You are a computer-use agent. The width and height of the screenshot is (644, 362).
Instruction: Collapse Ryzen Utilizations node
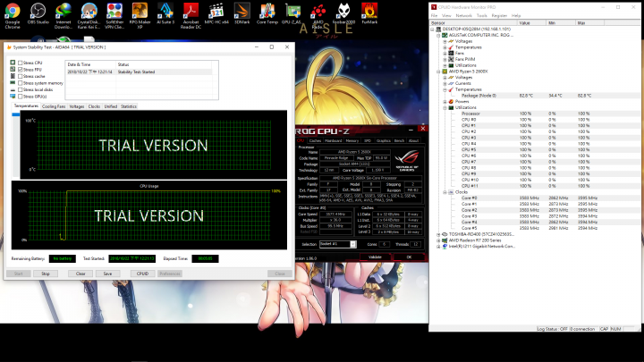point(445,107)
